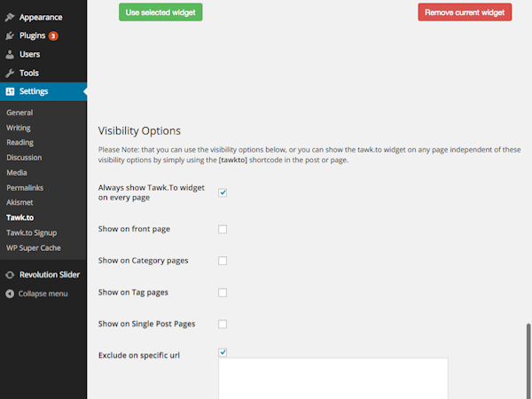532x399 pixels.
Task: Click inside the exclude URL text area
Action: [332, 379]
